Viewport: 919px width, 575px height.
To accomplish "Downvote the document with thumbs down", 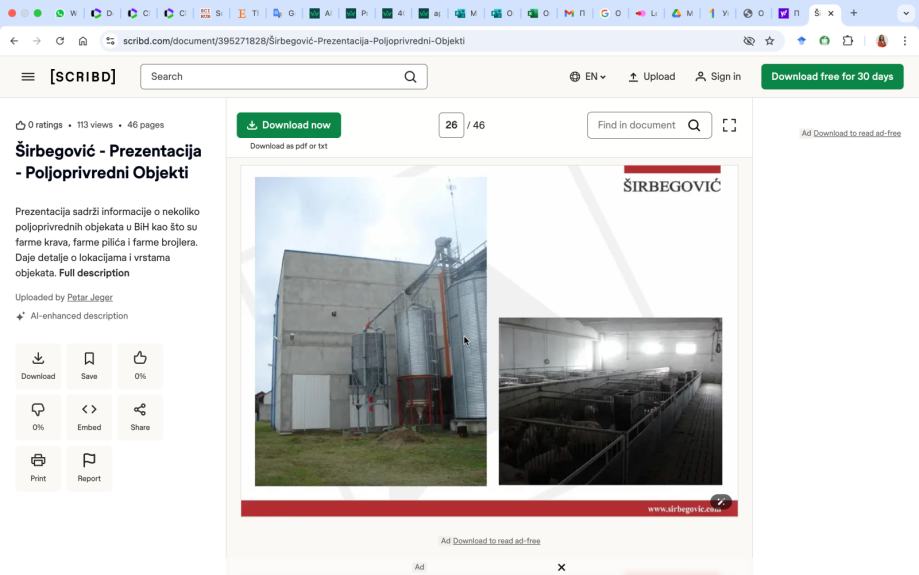I will coord(38,416).
